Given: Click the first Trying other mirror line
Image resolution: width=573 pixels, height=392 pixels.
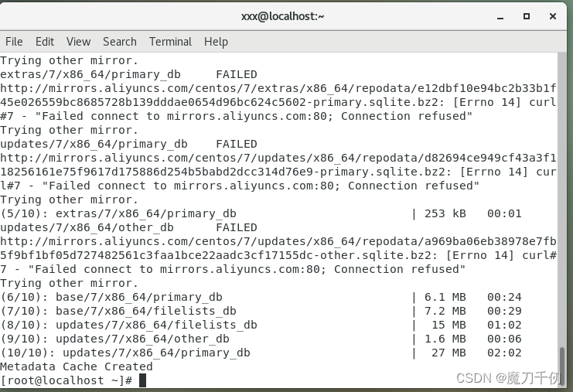Looking at the screenshot, I should 69,60.
